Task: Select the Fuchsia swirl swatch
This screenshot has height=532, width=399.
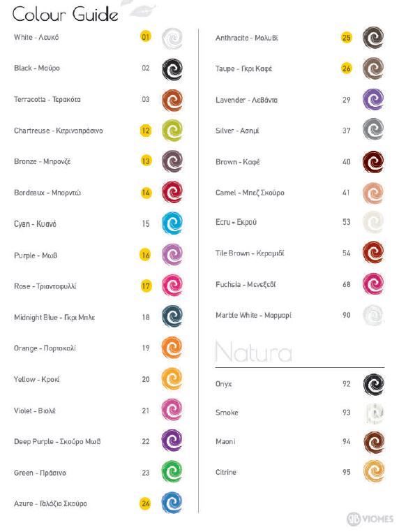Action: 373,283
